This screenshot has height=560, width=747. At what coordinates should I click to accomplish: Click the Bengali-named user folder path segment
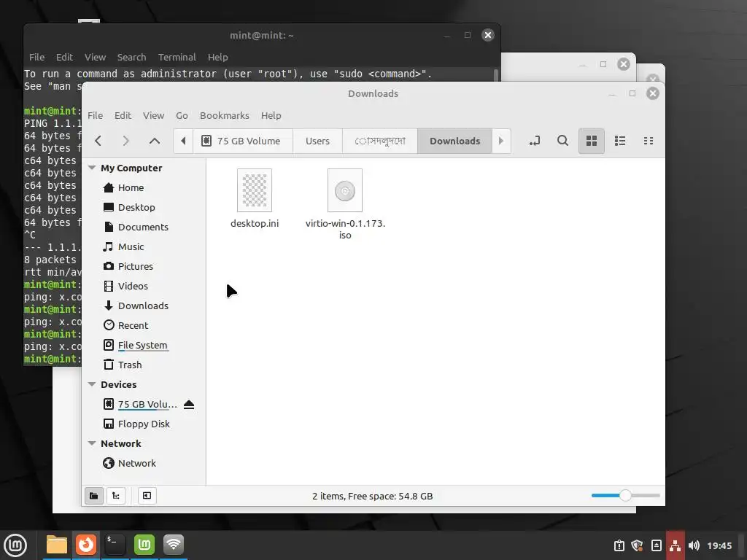coord(379,141)
